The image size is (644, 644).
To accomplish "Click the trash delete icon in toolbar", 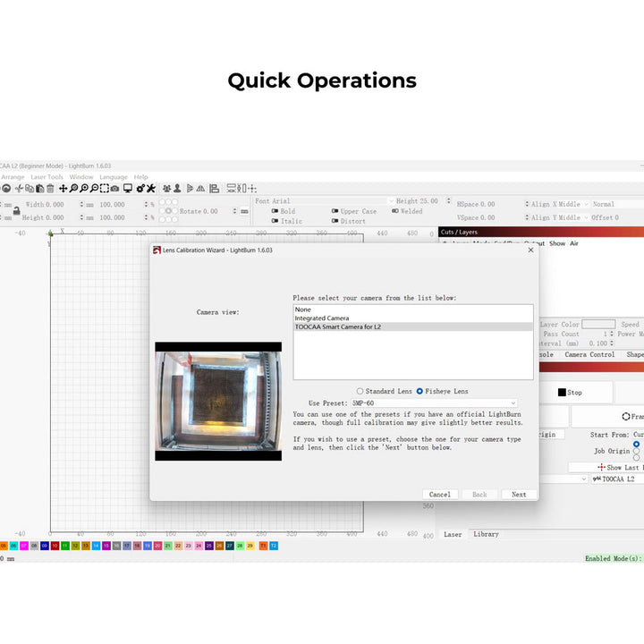I will (50, 189).
